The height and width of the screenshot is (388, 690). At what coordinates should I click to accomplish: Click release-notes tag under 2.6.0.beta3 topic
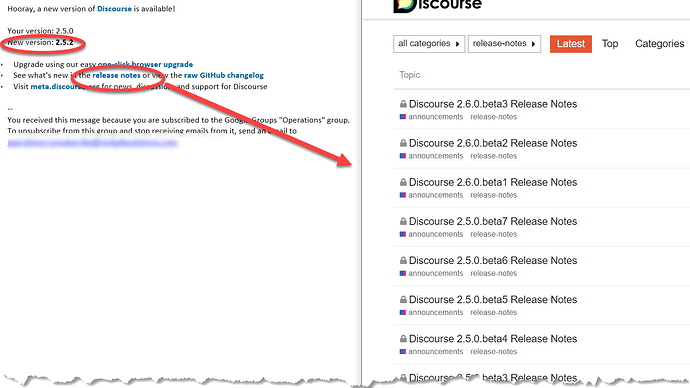point(493,117)
